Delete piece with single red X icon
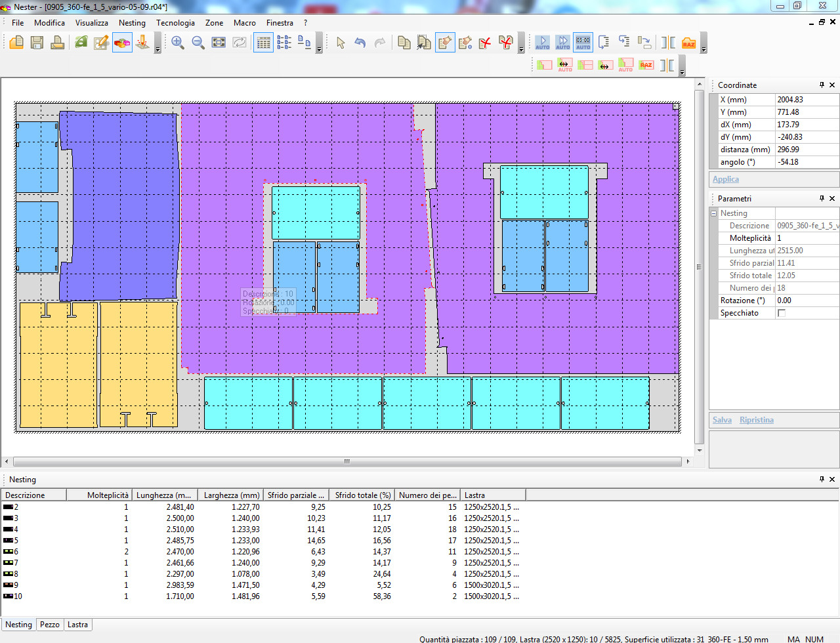Viewport: 840px width, 643px height. (486, 43)
